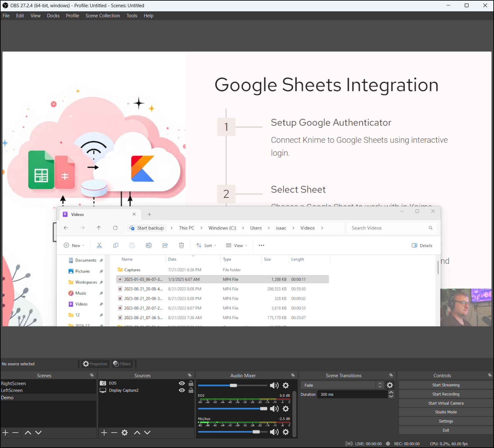The width and height of the screenshot is (494, 448).
Task: Click Start Virtual Camera button
Action: click(x=446, y=403)
